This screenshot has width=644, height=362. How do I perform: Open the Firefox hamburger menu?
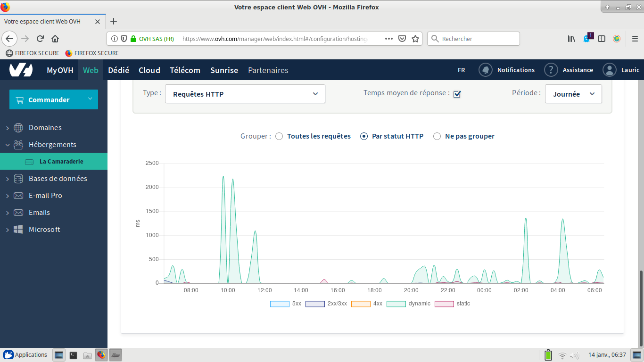(x=635, y=39)
